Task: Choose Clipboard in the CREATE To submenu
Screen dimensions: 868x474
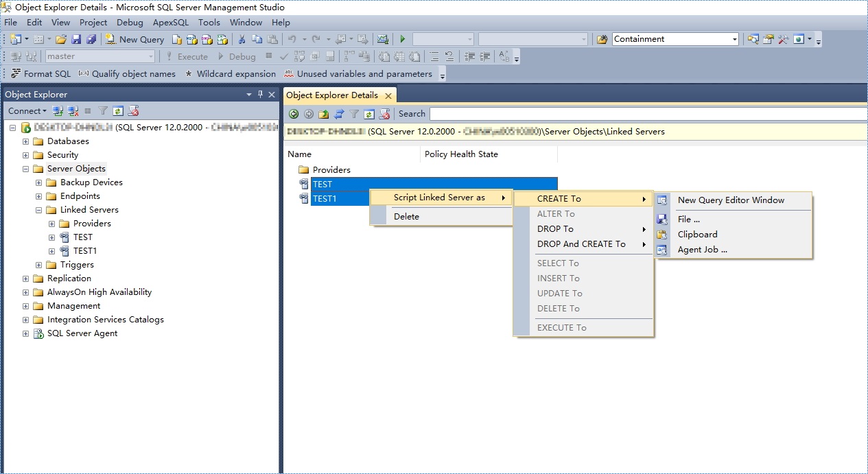Action: pyautogui.click(x=733, y=235)
